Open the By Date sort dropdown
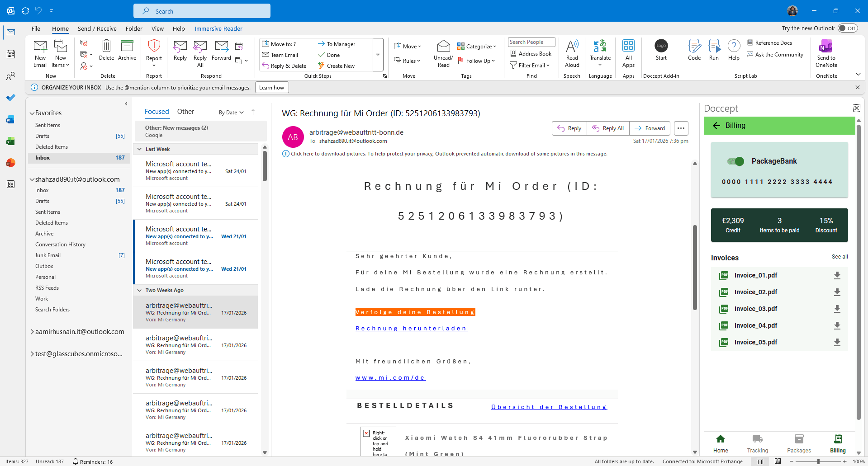Viewport: 868px width, 466px height. click(231, 113)
